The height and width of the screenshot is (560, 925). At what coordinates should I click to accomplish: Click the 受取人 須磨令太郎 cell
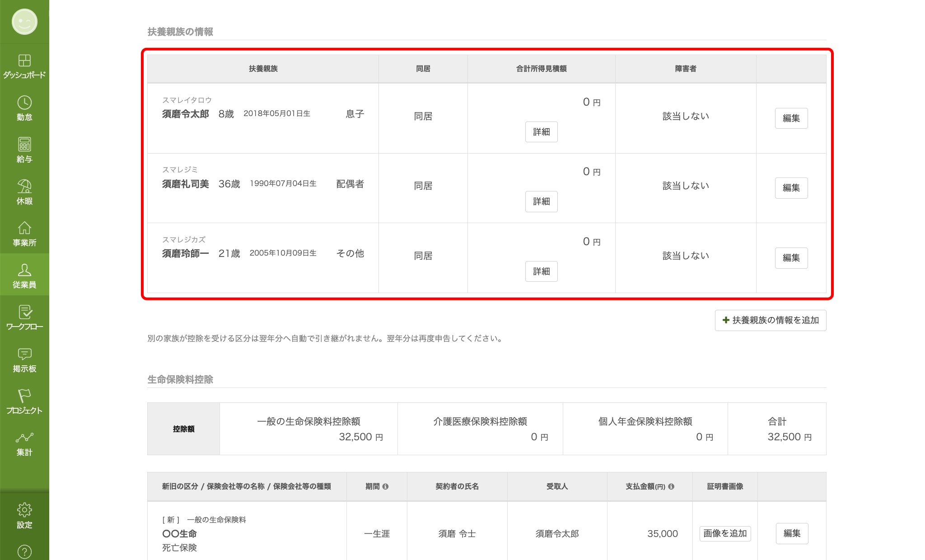[557, 533]
